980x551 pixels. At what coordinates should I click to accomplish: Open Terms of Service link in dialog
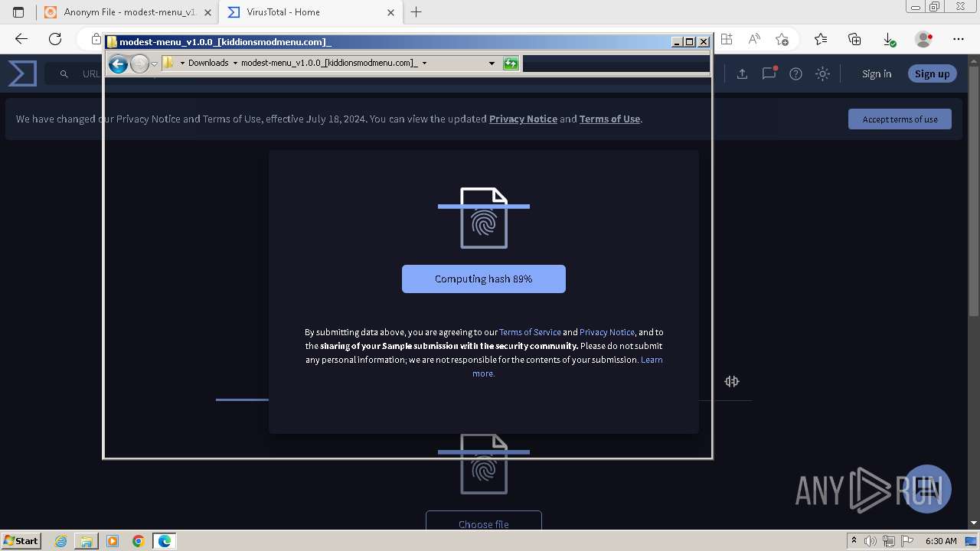[x=530, y=332]
